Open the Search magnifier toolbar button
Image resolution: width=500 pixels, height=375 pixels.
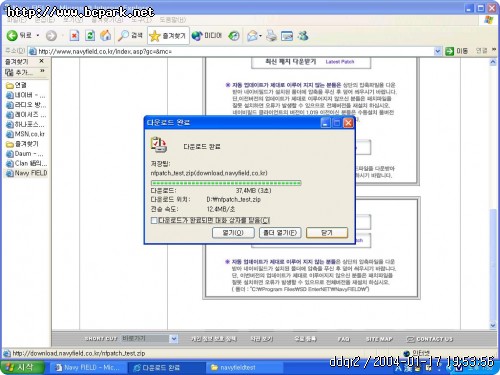point(130,36)
